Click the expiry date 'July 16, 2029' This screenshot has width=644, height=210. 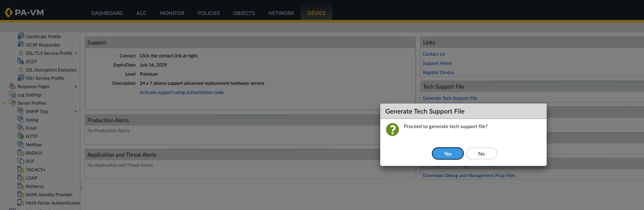coord(154,65)
